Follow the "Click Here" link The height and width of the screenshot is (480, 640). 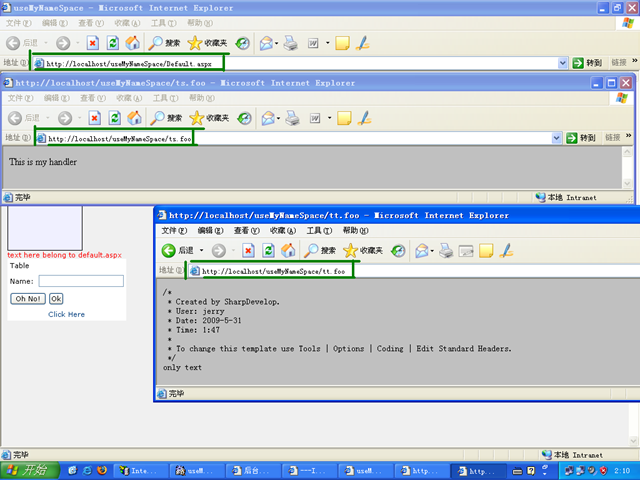(x=66, y=314)
